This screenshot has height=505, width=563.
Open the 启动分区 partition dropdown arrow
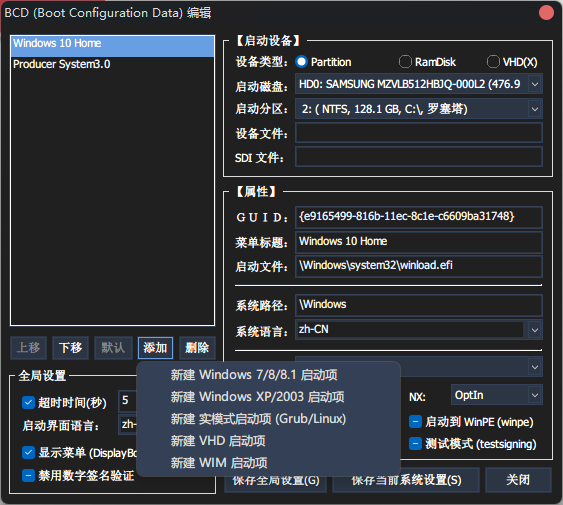click(535, 109)
